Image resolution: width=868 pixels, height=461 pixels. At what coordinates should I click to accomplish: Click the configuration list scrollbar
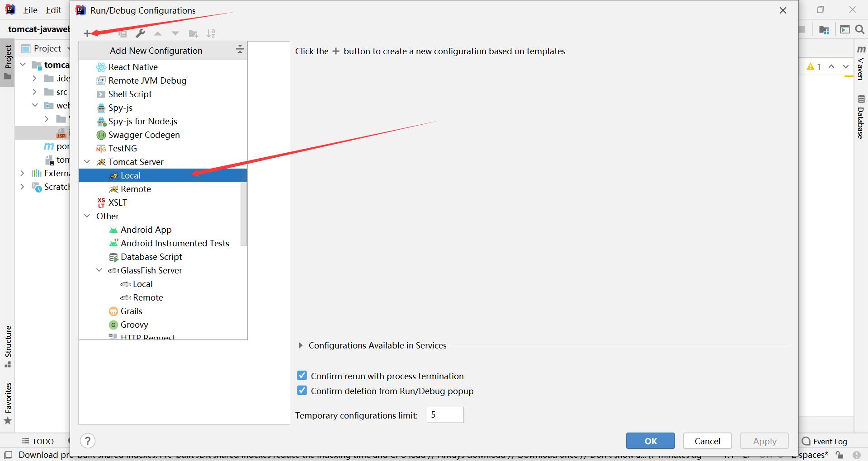pos(244,207)
